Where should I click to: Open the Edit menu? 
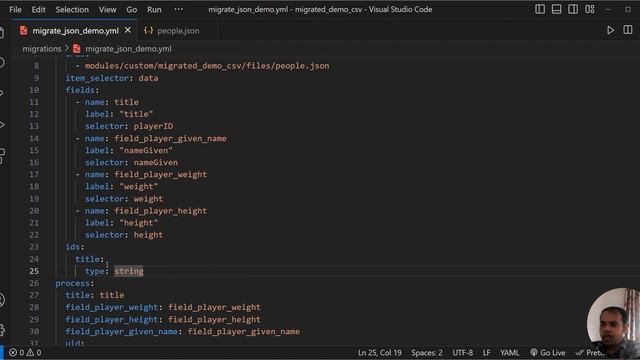[38, 9]
